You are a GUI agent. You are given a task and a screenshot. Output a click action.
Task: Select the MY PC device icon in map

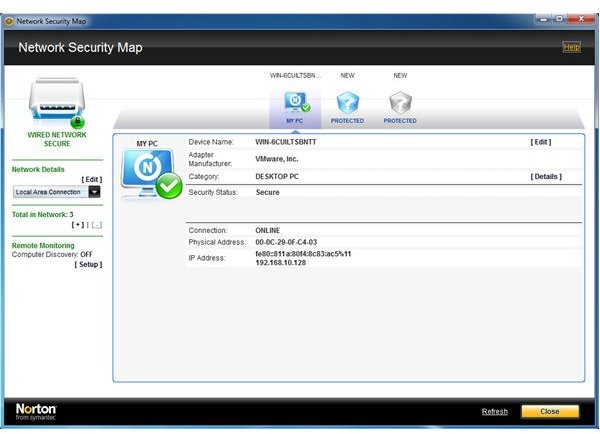297,102
